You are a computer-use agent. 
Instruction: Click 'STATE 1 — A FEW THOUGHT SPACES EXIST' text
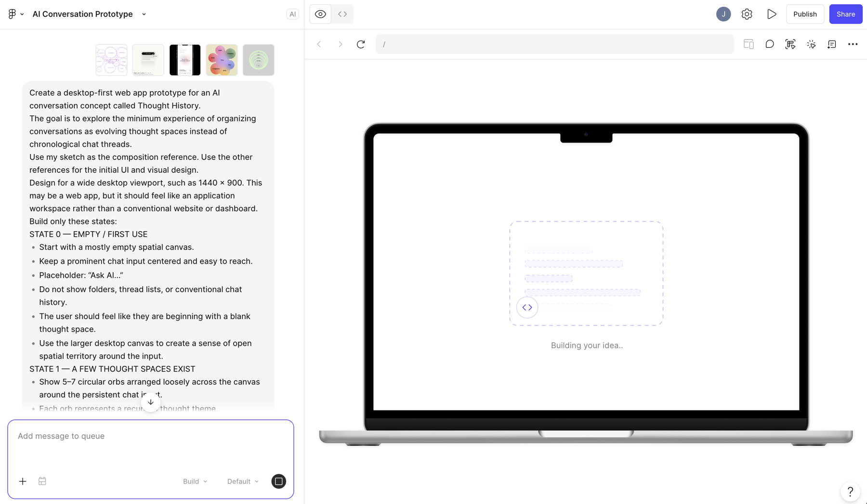click(112, 369)
